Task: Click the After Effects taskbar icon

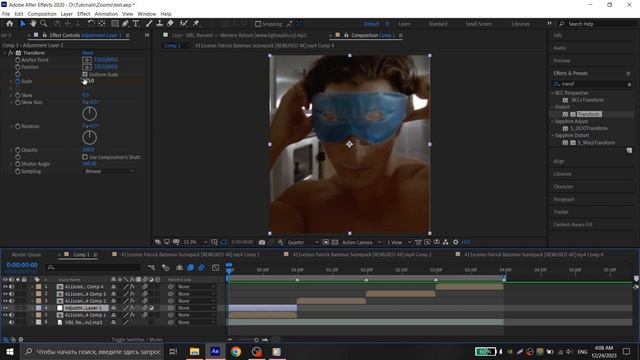Action: click(x=215, y=351)
